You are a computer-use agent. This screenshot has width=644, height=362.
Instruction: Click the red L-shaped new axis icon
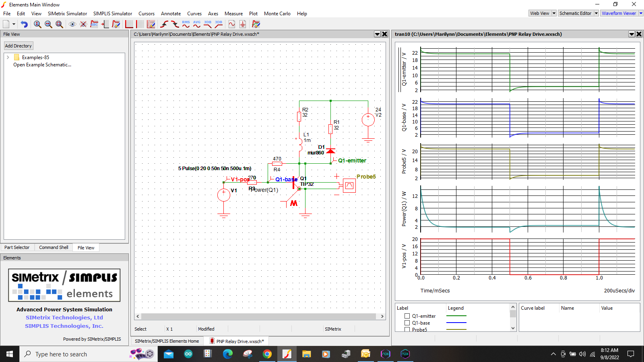129,24
